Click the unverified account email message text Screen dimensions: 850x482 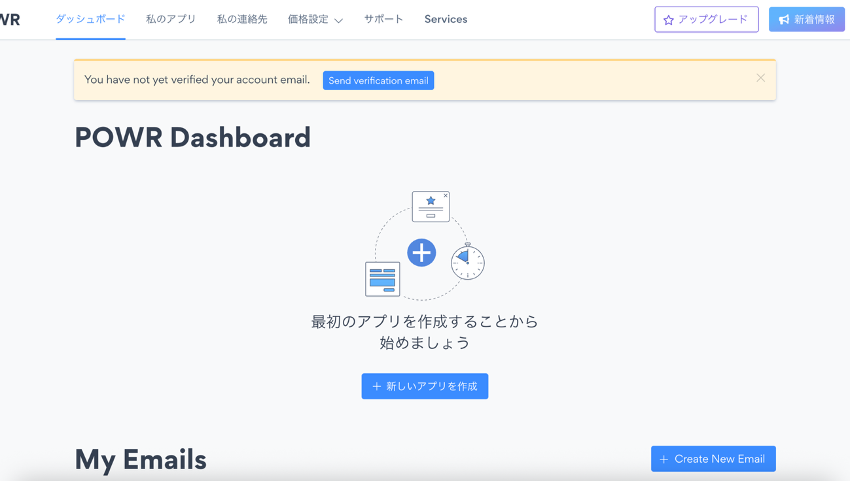click(197, 80)
